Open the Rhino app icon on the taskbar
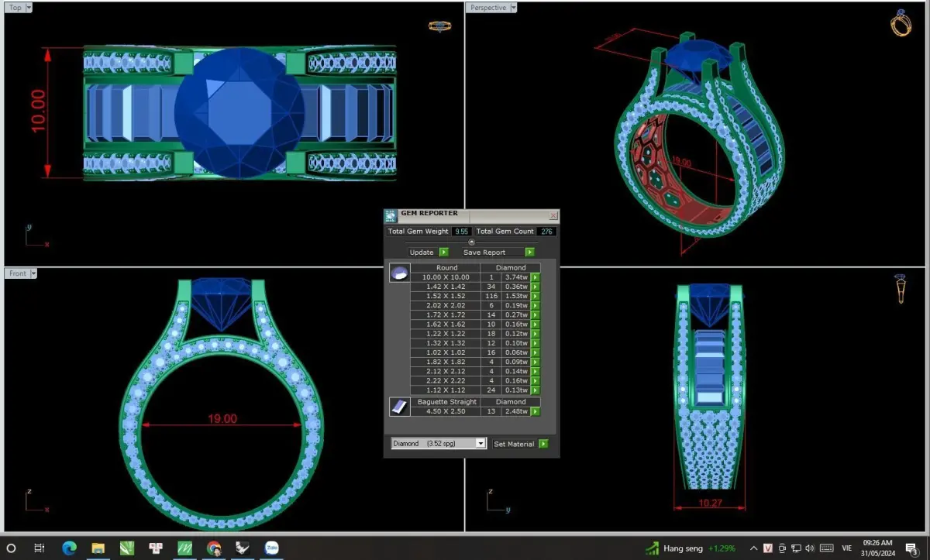This screenshot has height=560, width=930. [x=243, y=548]
